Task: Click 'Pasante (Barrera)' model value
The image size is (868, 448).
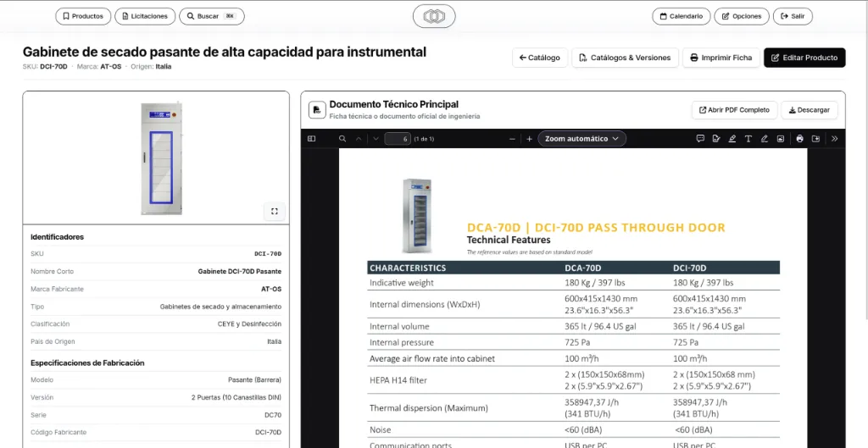Action: pos(254,380)
